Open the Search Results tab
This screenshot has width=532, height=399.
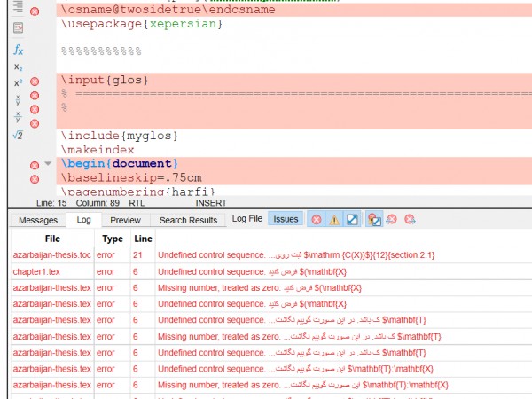[x=187, y=220]
